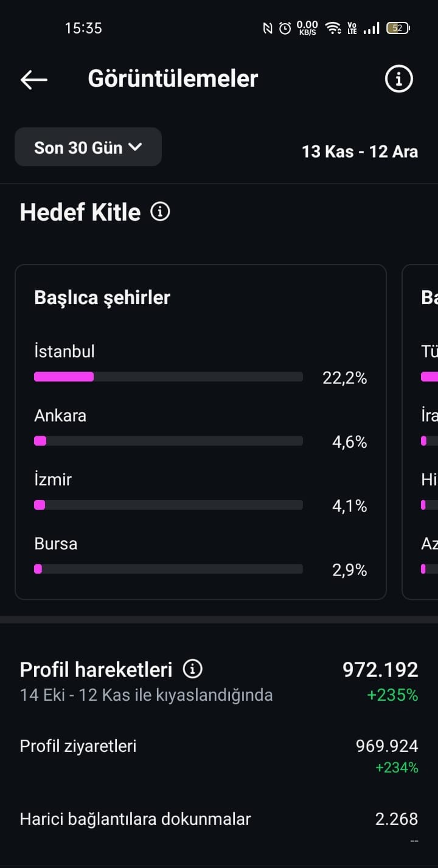Open the Son 30 Gün dropdown
Viewport: 438px width, 868px height.
click(88, 147)
